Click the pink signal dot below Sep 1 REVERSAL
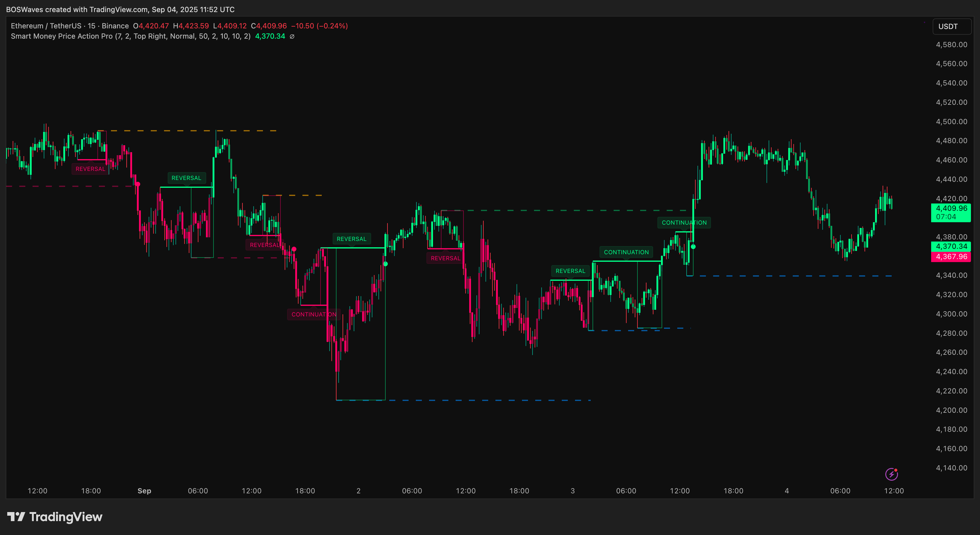This screenshot has width=980, height=535. coord(138,184)
